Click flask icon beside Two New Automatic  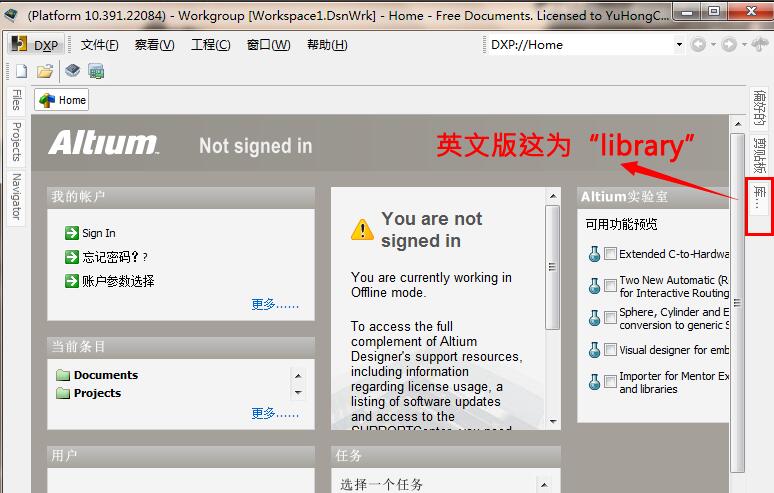coord(594,285)
